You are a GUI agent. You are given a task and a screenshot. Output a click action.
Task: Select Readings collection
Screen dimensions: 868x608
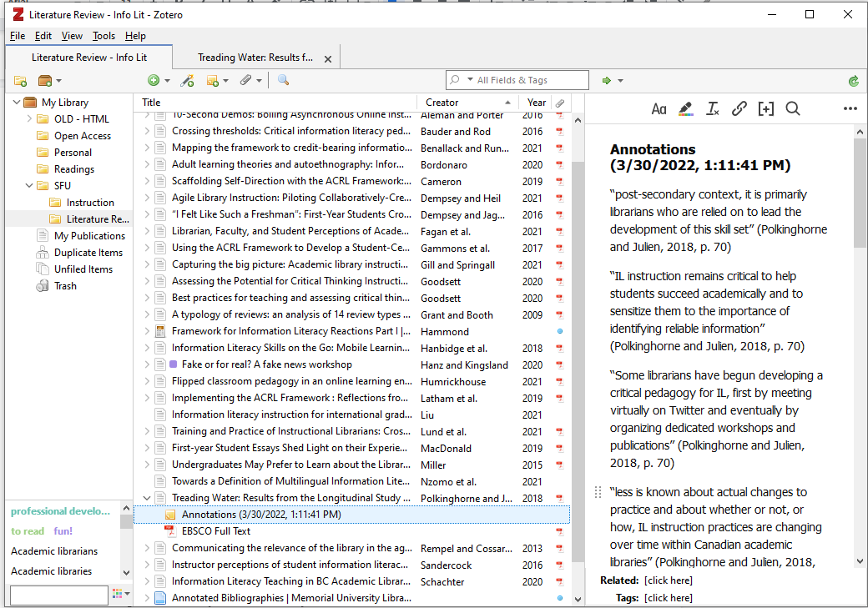74,169
